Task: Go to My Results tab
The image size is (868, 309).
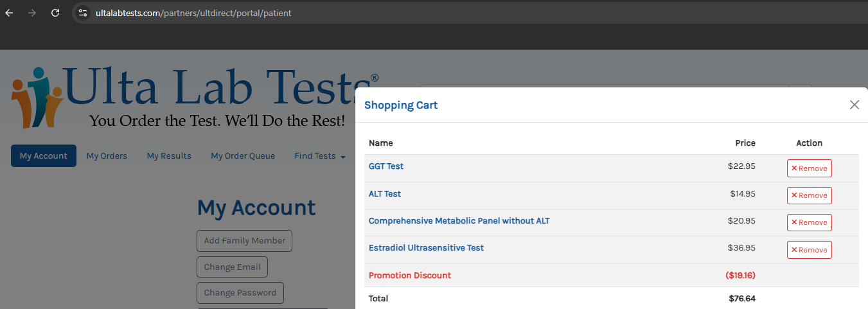Action: 169,156
